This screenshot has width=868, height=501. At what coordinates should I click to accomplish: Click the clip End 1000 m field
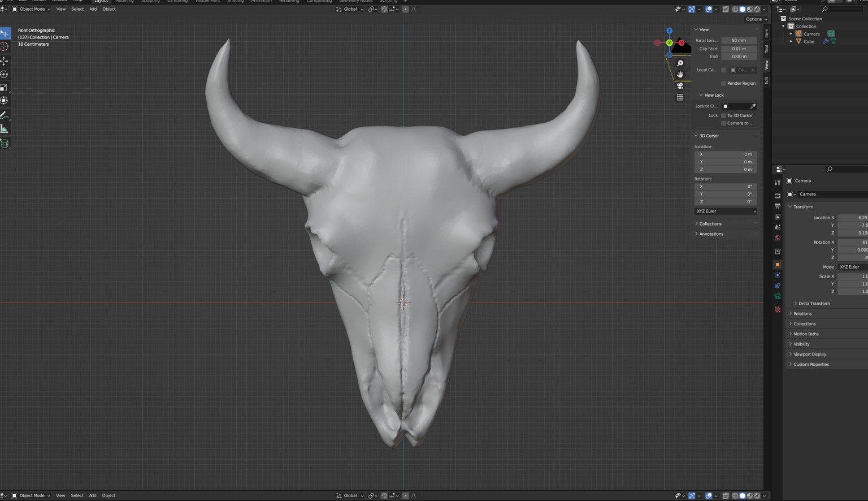(739, 57)
